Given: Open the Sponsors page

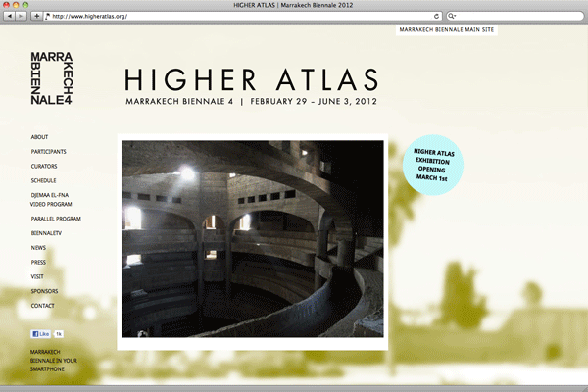Looking at the screenshot, I should tap(44, 291).
